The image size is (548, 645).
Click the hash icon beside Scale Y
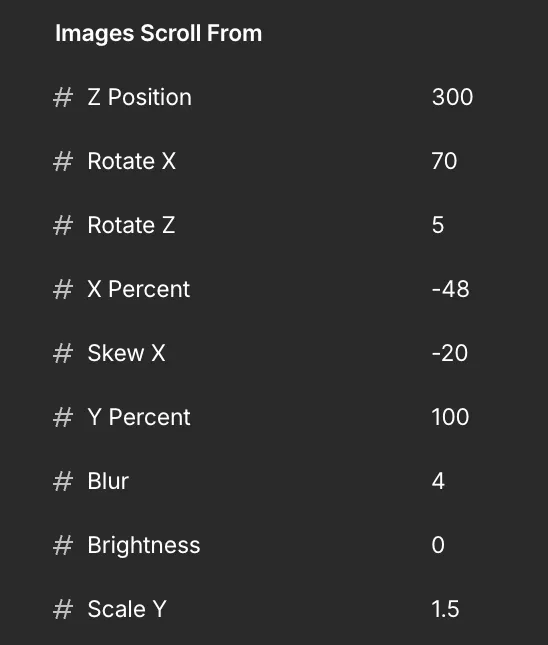[63, 609]
